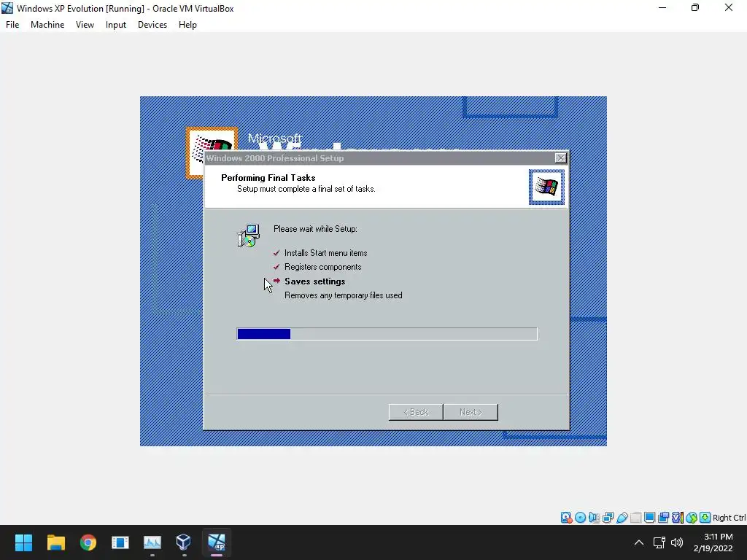Open File Explorer from the taskbar
The height and width of the screenshot is (560, 747).
point(55,542)
